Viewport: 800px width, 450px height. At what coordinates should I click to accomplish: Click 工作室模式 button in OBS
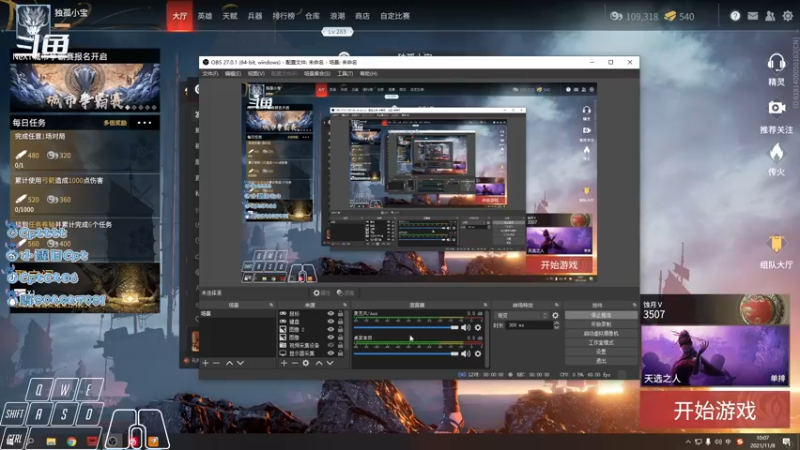601,342
